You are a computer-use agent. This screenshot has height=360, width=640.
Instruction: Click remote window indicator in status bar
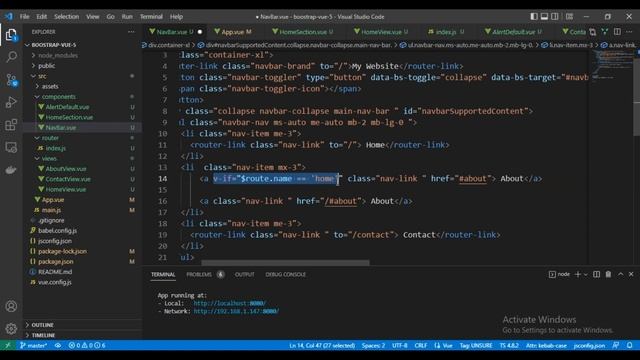tap(8, 345)
